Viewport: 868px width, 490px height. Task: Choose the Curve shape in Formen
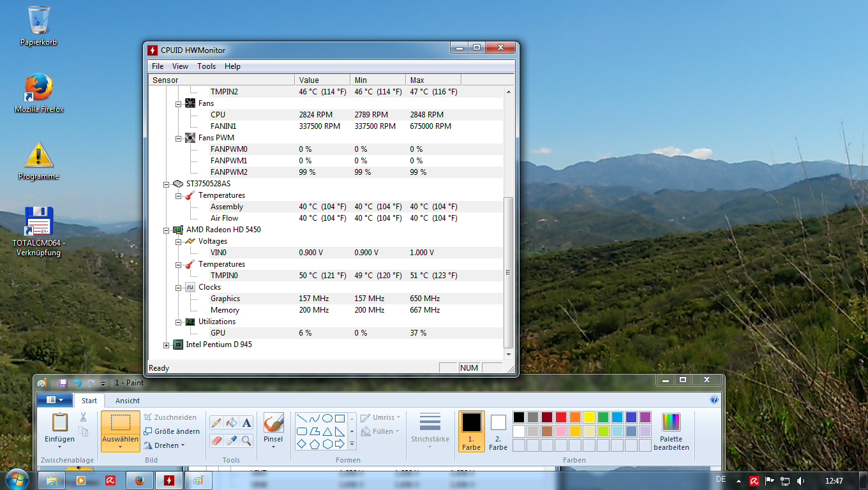pos(314,419)
